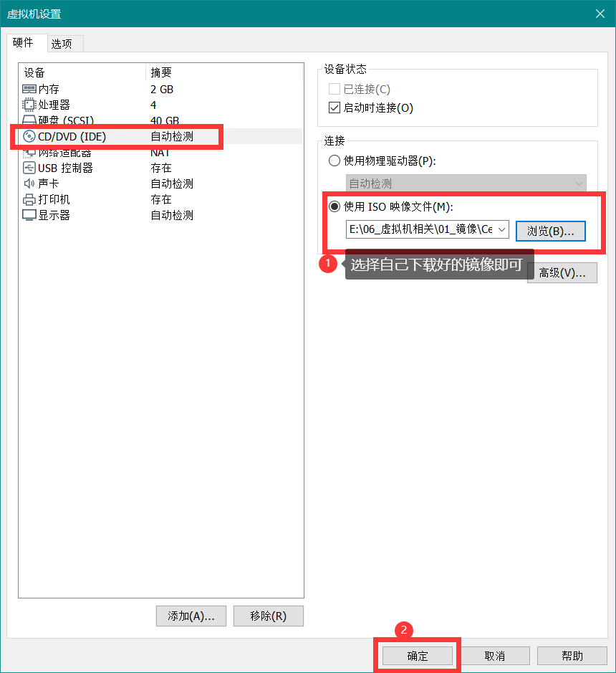This screenshot has width=616, height=673.
Task: Select the 内存 memory device icon
Action: pos(29,89)
